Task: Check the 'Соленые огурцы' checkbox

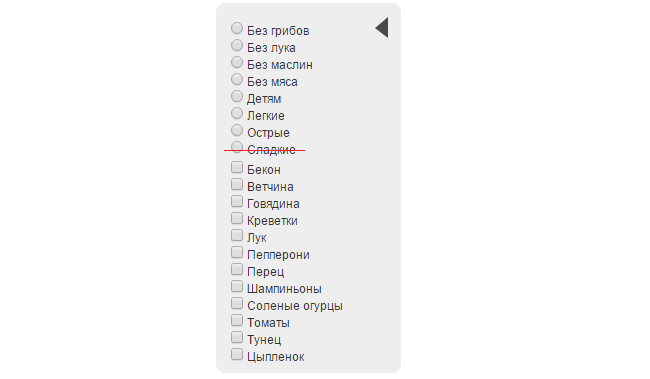Action: click(x=237, y=303)
